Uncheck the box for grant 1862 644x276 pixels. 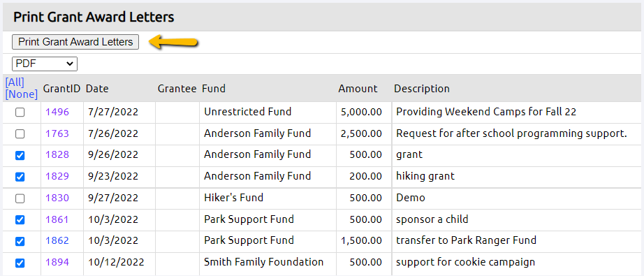point(20,241)
